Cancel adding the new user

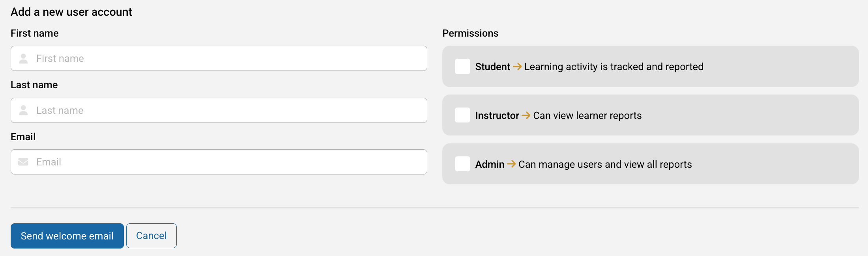tap(152, 236)
